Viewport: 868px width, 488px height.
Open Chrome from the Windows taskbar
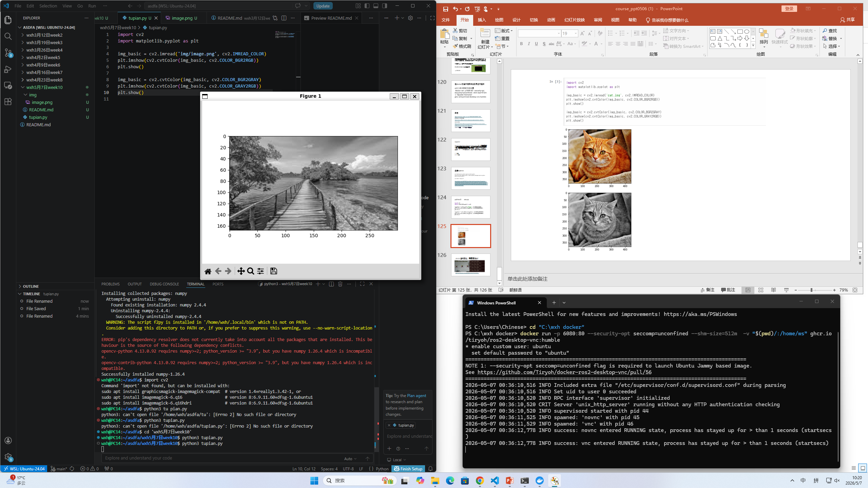tap(480, 481)
